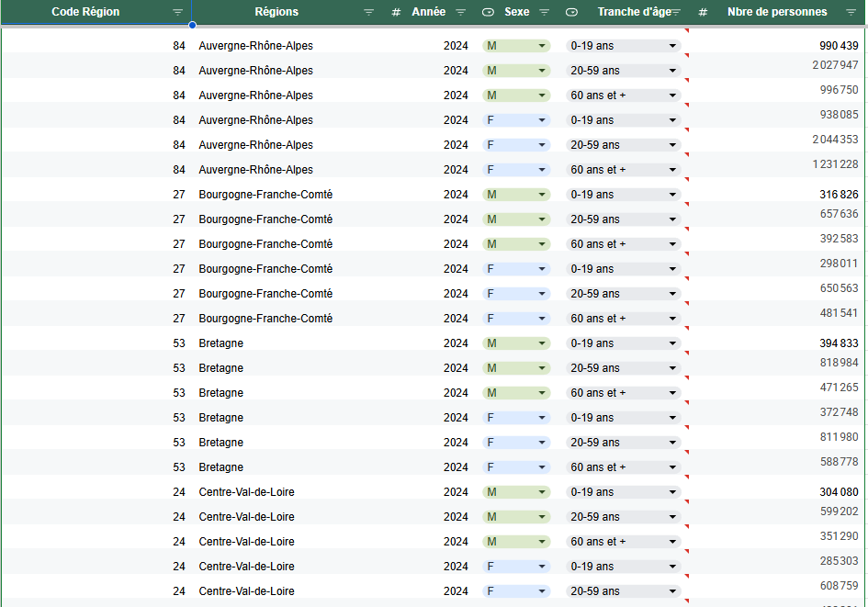868x607 pixels.
Task: Select the Nbre de personnes header title
Action: tap(777, 13)
